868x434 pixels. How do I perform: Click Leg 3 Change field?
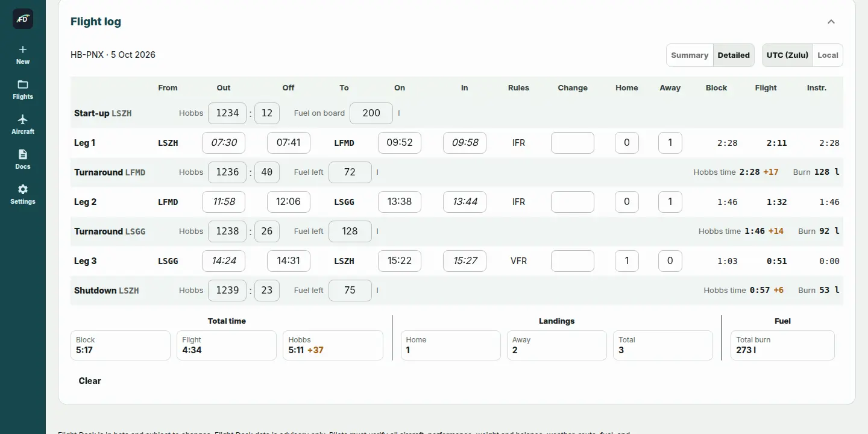(573, 261)
